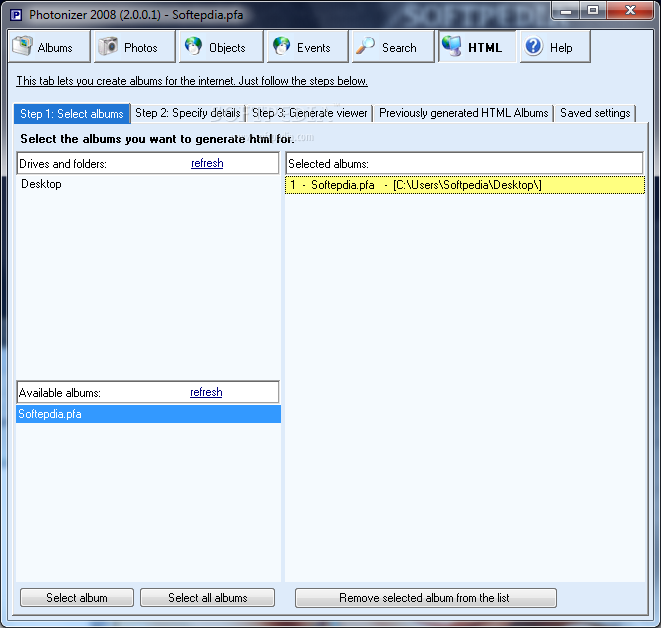Viewport: 661px width, 628px height.
Task: Click the Select all albums button
Action: [x=207, y=598]
